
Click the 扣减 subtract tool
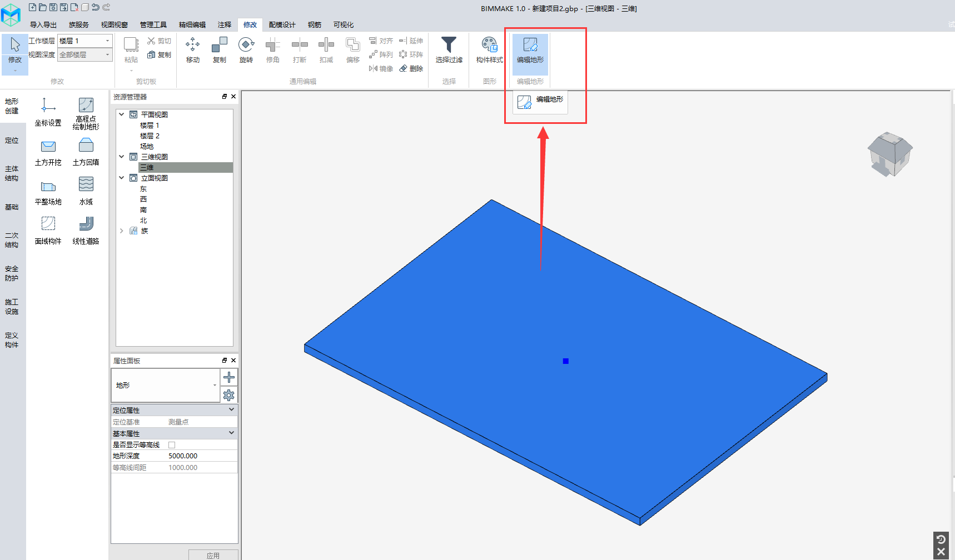[326, 50]
